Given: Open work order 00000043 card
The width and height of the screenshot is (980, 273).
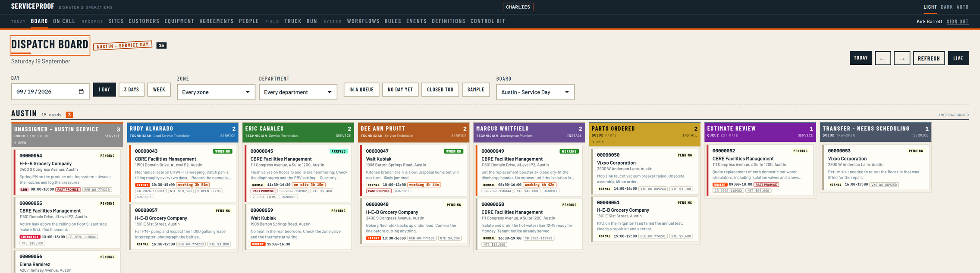Looking at the screenshot, I should pos(183,173).
